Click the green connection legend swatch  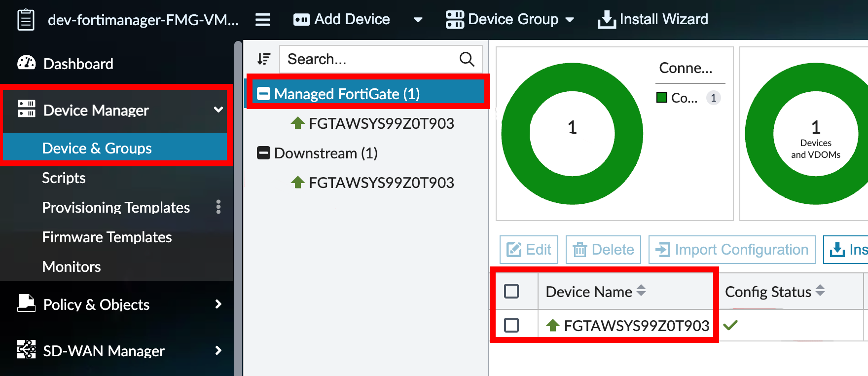pyautogui.click(x=662, y=98)
